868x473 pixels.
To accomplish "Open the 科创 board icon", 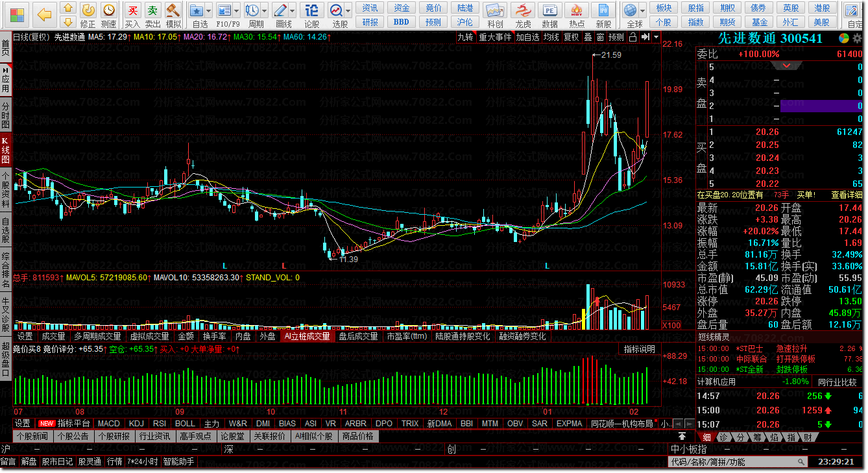I will point(495,10).
